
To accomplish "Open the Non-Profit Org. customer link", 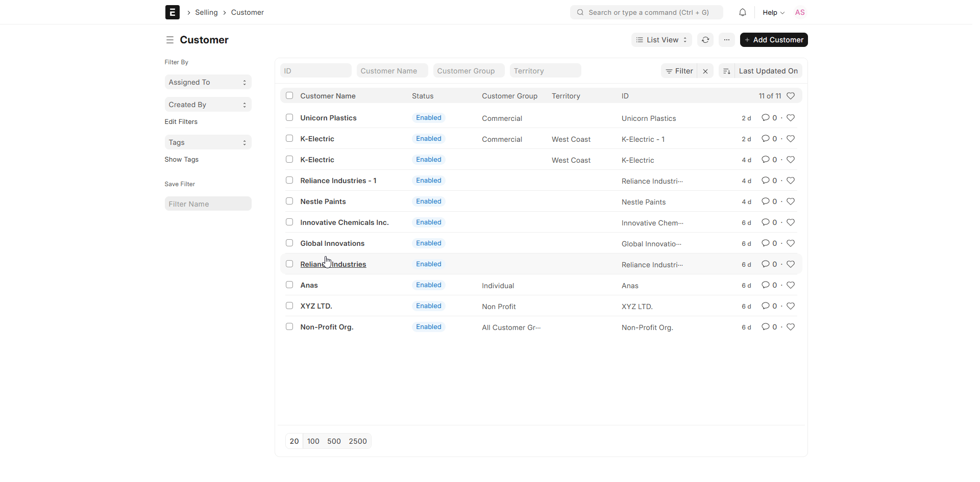I will pyautogui.click(x=327, y=327).
